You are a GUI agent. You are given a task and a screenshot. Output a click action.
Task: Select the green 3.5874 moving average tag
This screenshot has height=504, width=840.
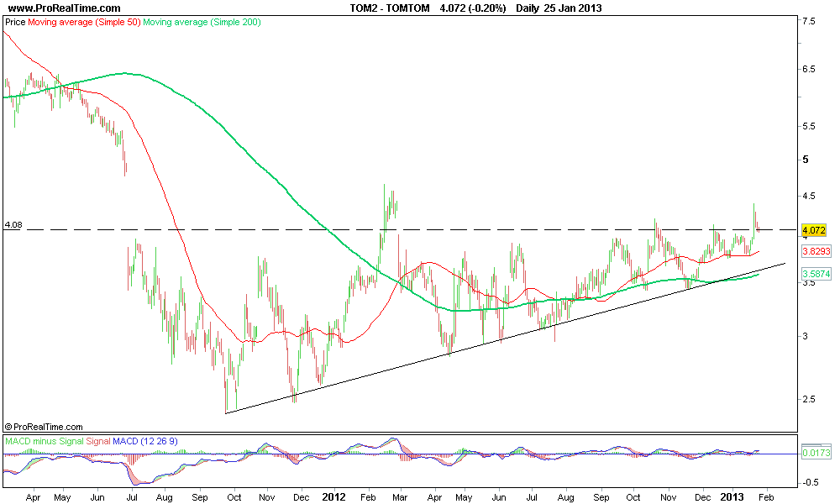(816, 274)
